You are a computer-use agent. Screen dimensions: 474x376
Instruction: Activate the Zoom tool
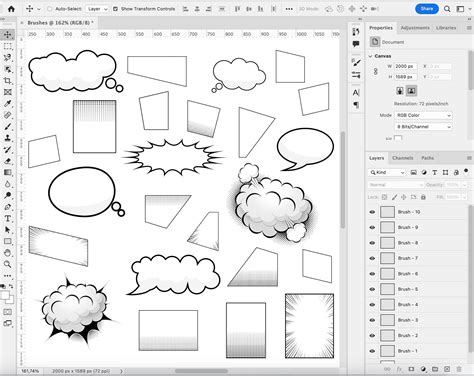tap(7, 264)
